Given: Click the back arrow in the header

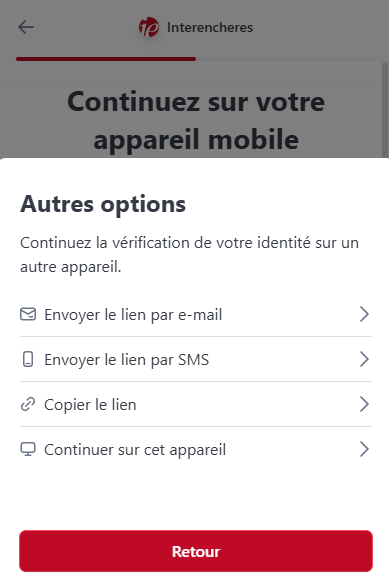Looking at the screenshot, I should point(26,27).
